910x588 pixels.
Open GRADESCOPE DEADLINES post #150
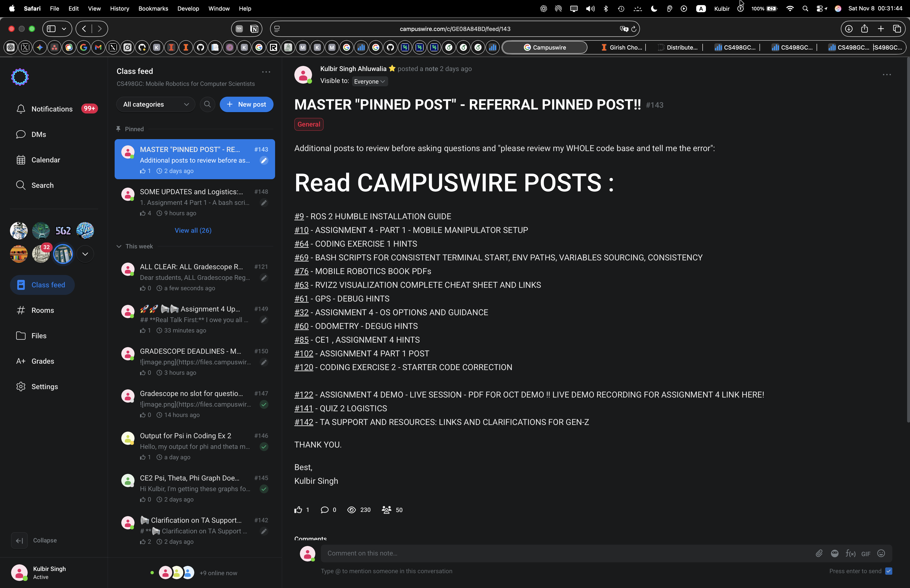point(195,361)
